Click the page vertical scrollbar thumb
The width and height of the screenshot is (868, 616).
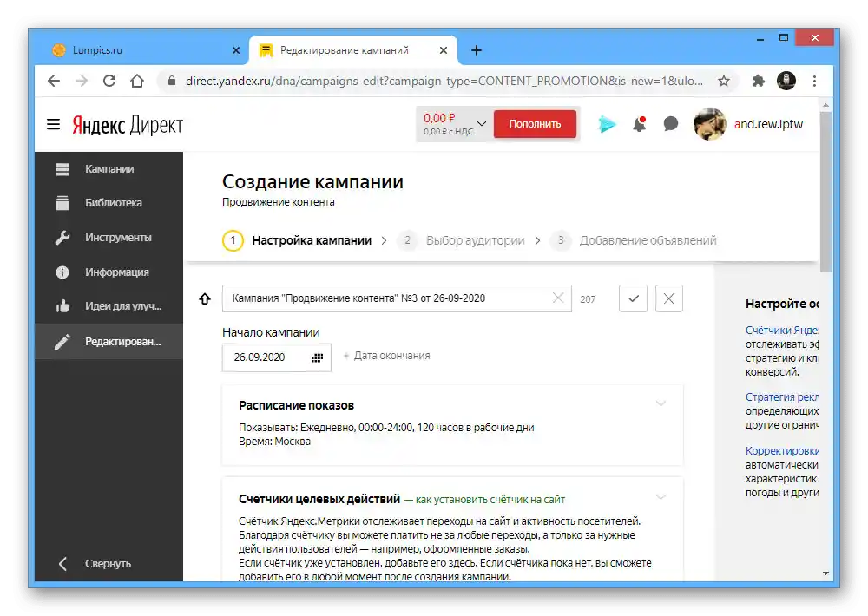point(825,192)
